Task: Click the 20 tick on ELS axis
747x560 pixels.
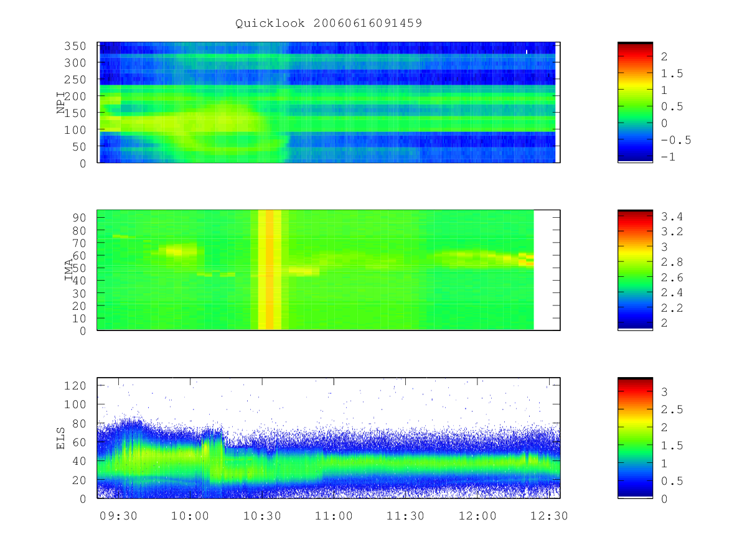Action: click(81, 480)
